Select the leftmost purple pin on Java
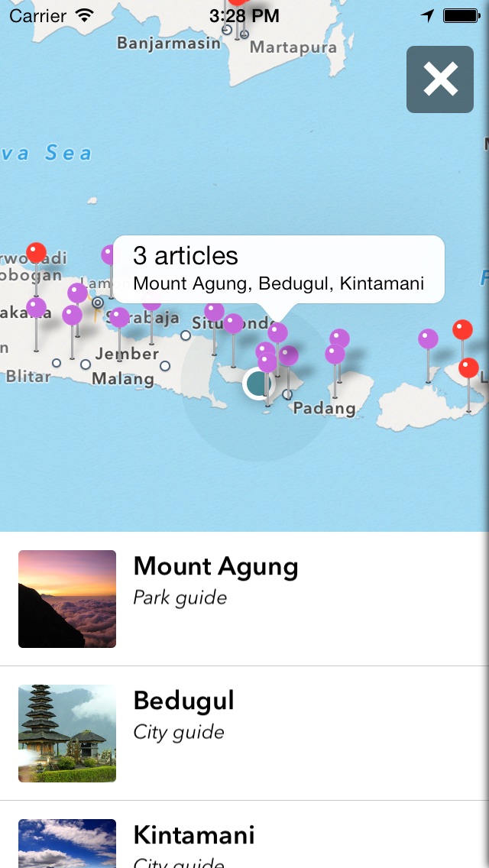This screenshot has width=489, height=868. 36,308
